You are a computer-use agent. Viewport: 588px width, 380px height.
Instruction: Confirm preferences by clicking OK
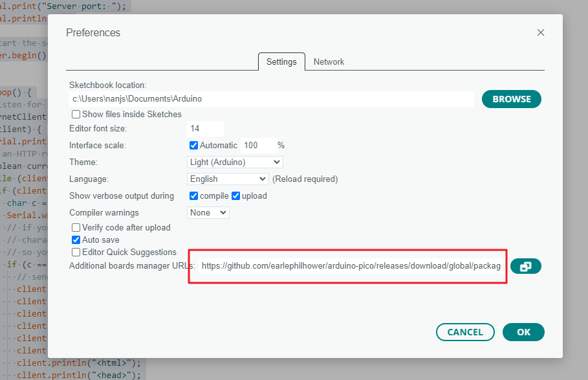(523, 332)
